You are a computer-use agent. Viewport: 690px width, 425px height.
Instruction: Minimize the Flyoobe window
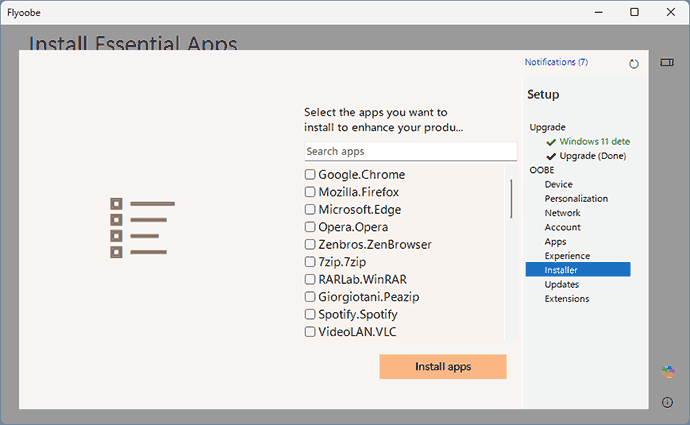click(x=598, y=12)
